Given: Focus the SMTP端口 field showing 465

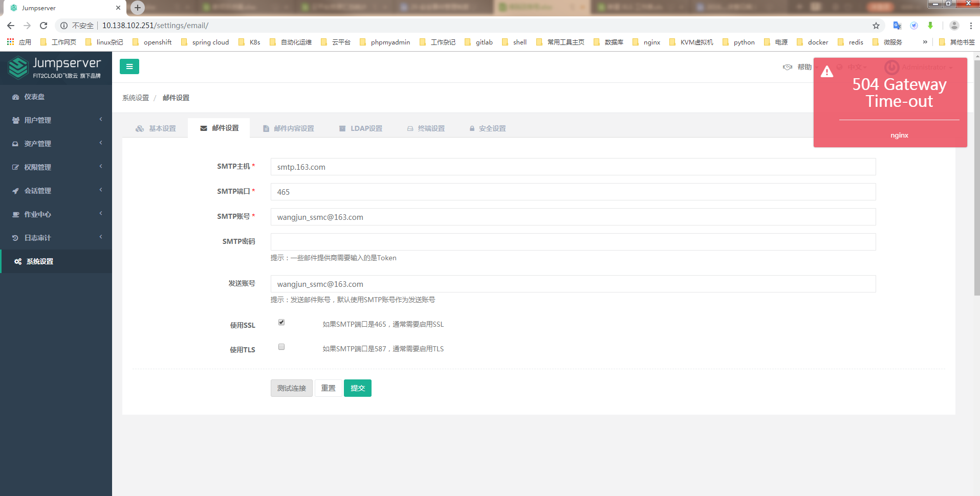Looking at the screenshot, I should [x=573, y=192].
